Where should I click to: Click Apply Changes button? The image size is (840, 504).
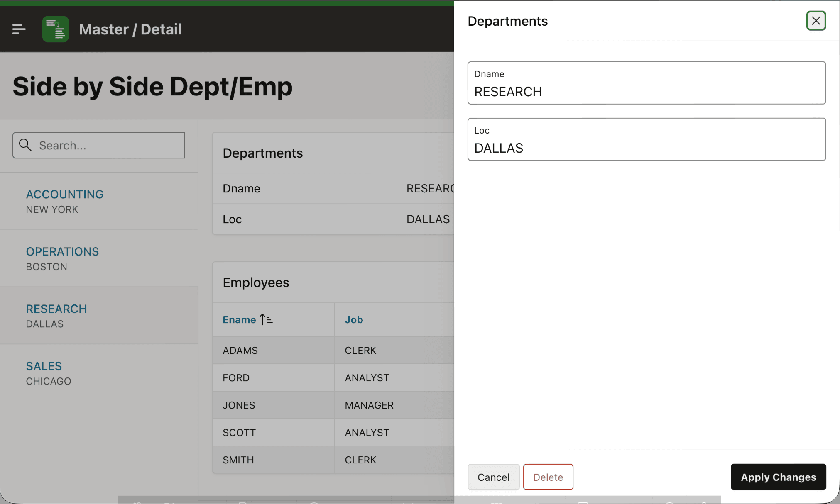778,477
